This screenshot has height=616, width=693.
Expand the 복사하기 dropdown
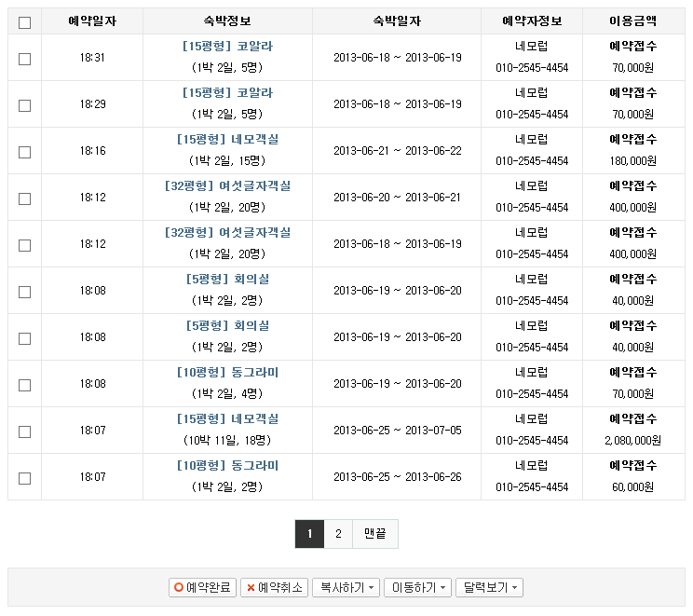click(346, 588)
